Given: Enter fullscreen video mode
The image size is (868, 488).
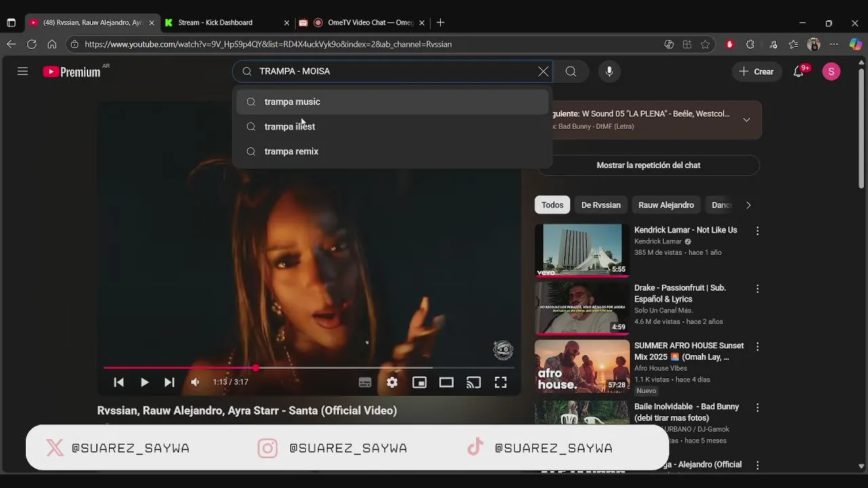Looking at the screenshot, I should [x=500, y=382].
